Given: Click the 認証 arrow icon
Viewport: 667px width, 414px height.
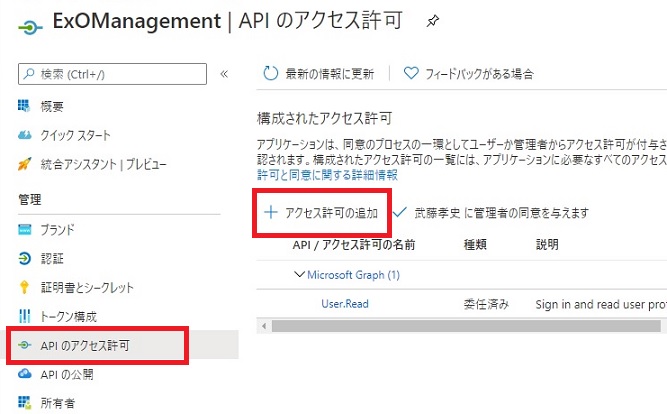Looking at the screenshot, I should (x=25, y=258).
